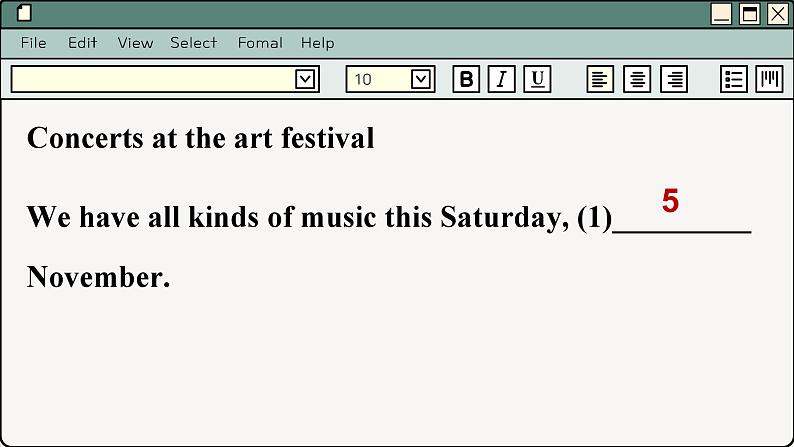Viewport: 794px width, 447px height.
Task: Toggle Bold formatting button
Action: click(x=466, y=79)
